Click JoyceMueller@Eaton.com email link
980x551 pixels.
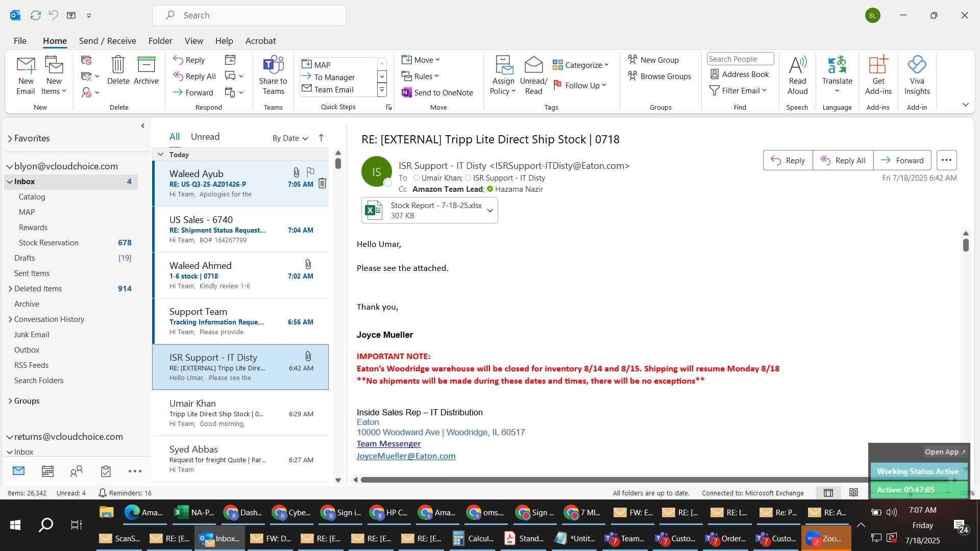click(406, 456)
